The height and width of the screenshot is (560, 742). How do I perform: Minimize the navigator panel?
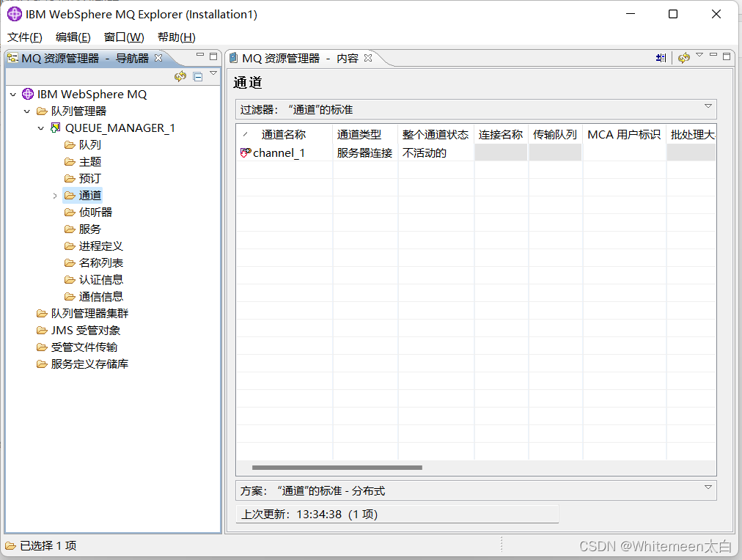[x=199, y=55]
